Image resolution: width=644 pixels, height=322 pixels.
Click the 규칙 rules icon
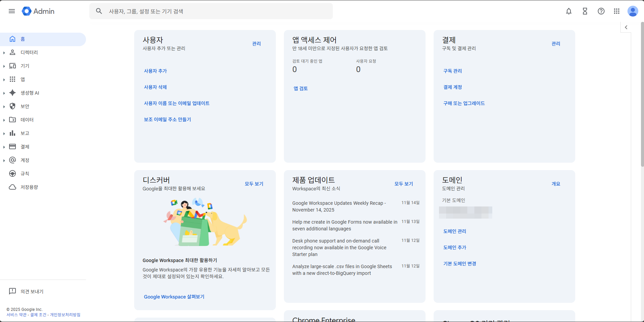pyautogui.click(x=12, y=173)
